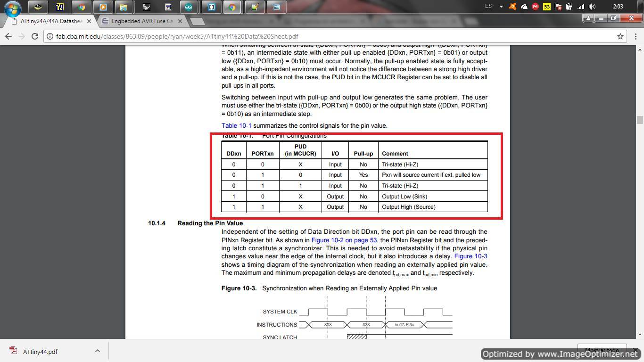Open the calendar-like window taskbar icon
644x362 pixels.
click(168, 7)
